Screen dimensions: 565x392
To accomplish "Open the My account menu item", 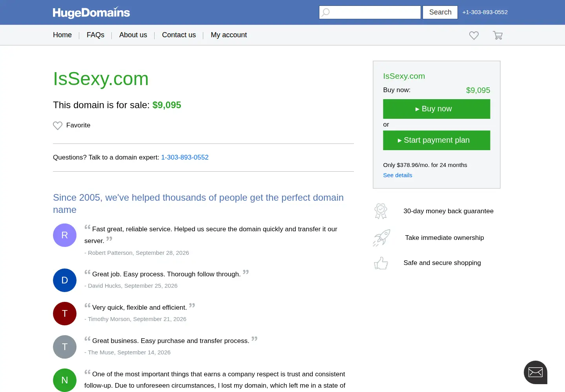I will point(229,35).
